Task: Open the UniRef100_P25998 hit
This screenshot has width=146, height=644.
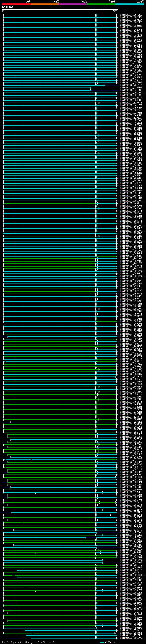Action: coord(131,75)
